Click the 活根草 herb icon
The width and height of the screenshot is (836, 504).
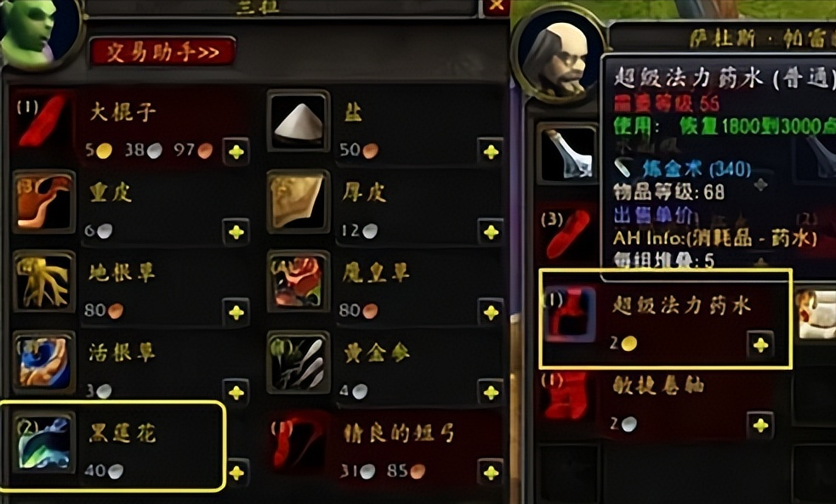coord(43,362)
